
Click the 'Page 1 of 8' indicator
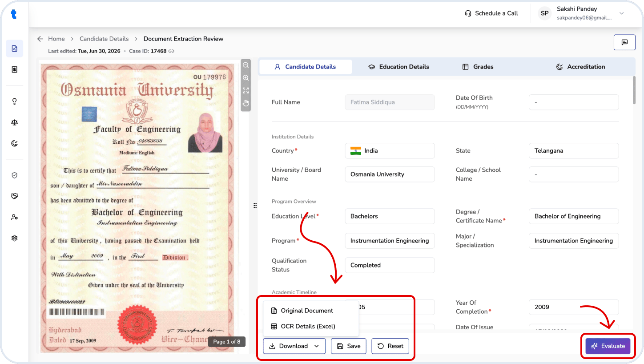[x=227, y=342]
